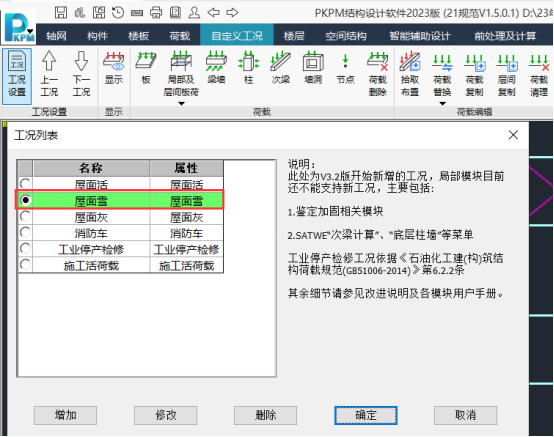The width and height of the screenshot is (554, 437).
Task: Select the 柱 column load tool
Action: [249, 68]
